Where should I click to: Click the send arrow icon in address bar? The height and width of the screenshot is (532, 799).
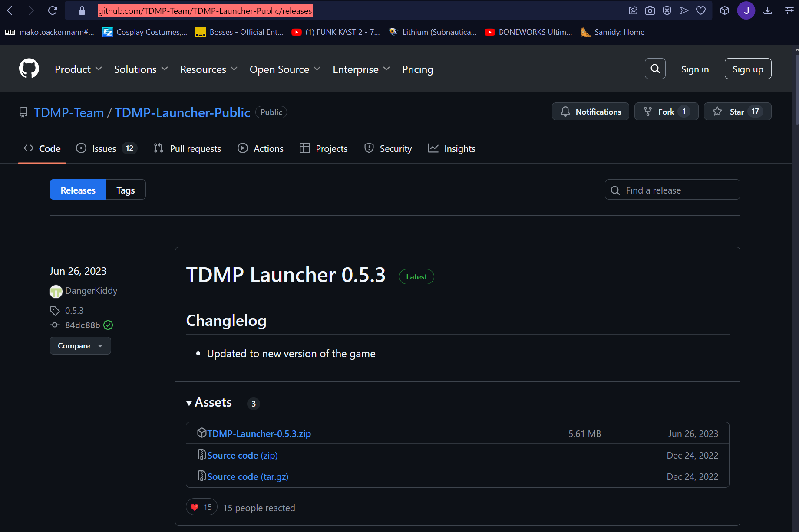tap(684, 10)
